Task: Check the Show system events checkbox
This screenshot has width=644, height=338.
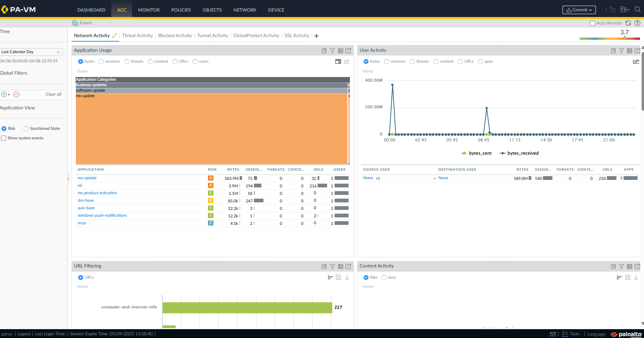Action: pos(4,138)
